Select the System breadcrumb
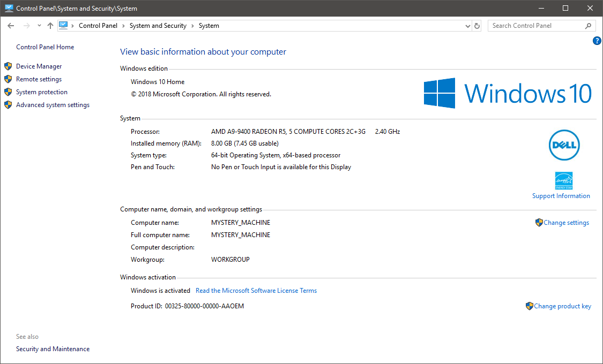Screen dimensions: 603x364 point(209,26)
